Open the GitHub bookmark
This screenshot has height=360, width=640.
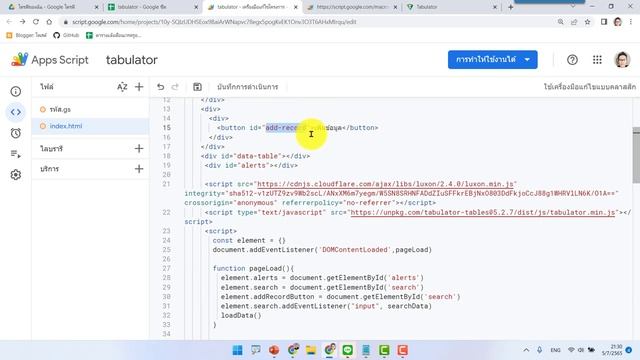pos(66,35)
